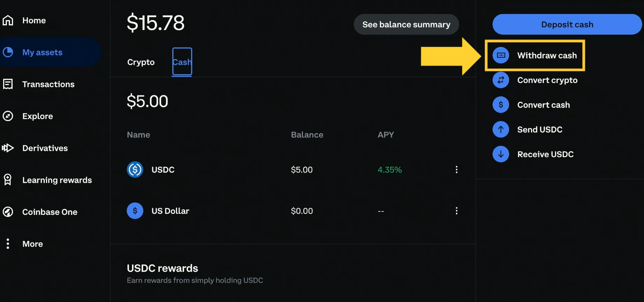Open the USDC coin logo
Screen dimensions: 644x302
[135, 169]
